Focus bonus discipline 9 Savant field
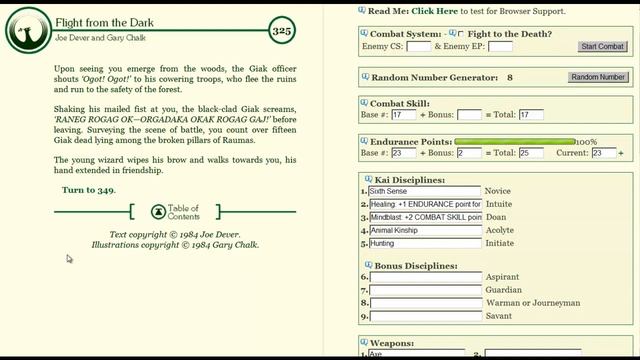640x360 pixels. pyautogui.click(x=426, y=316)
